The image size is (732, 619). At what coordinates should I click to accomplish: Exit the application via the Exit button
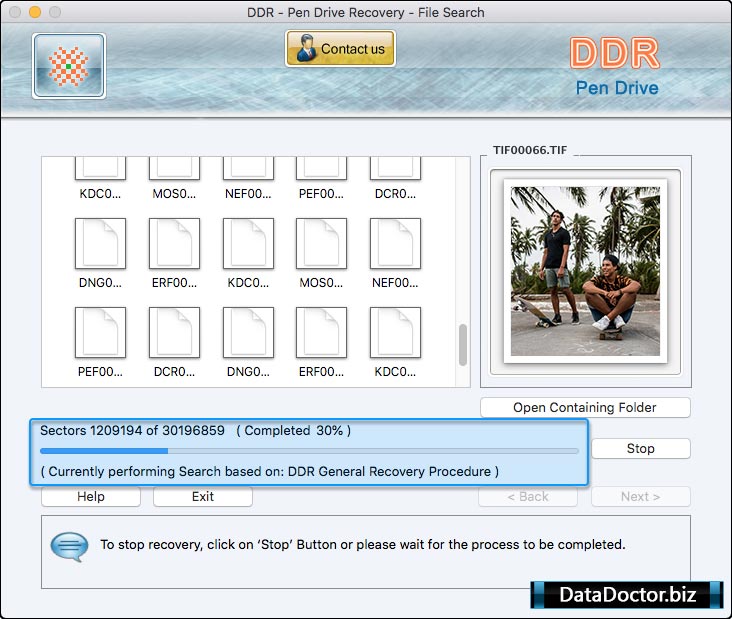point(203,497)
